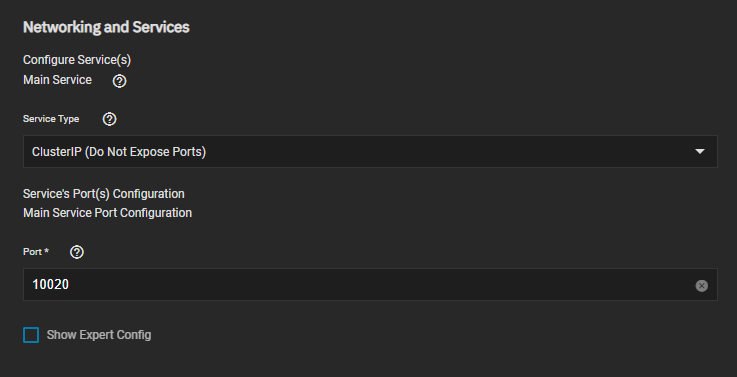Show help for the Port field
Viewport: 737px width, 377px height.
[77, 252]
